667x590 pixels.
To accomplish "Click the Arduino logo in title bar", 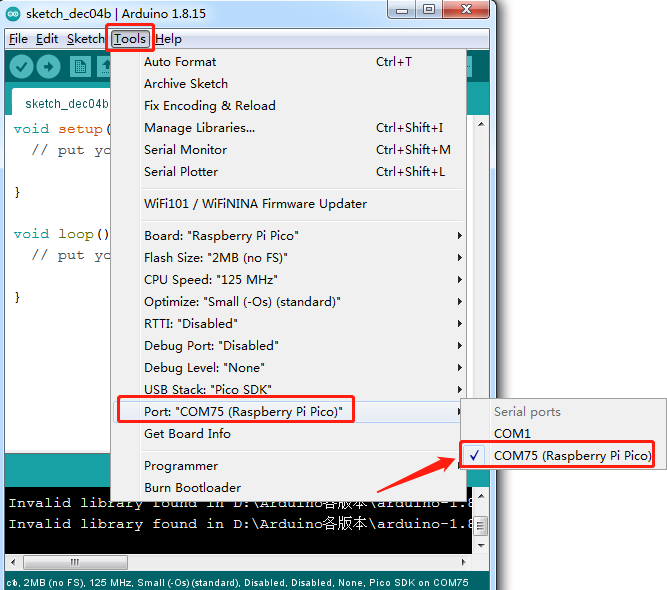I will [x=13, y=14].
